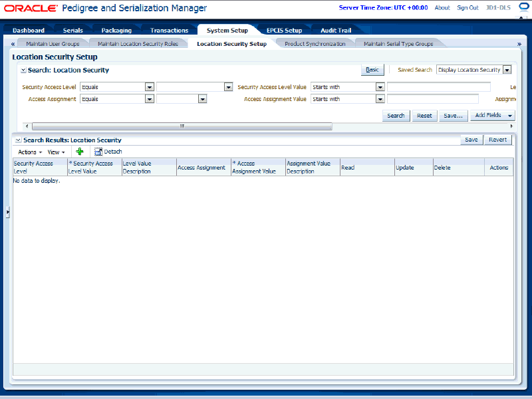Open Access Assignment operator dropdown
This screenshot has height=399, width=532.
tap(150, 99)
